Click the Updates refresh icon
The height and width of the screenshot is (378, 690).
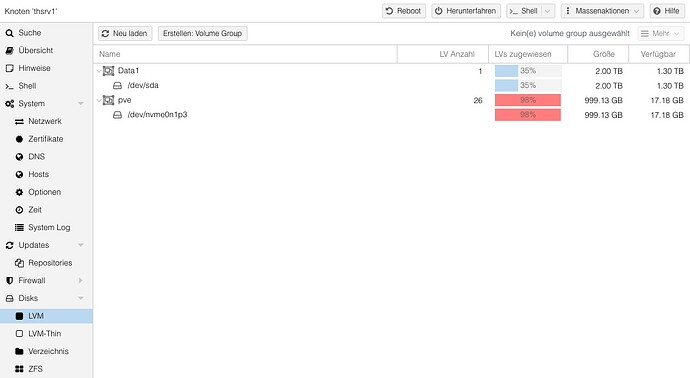[x=10, y=245]
